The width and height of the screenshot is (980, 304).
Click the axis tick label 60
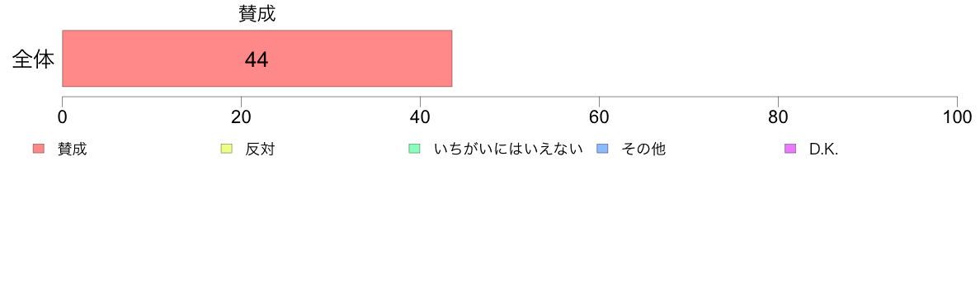click(600, 117)
